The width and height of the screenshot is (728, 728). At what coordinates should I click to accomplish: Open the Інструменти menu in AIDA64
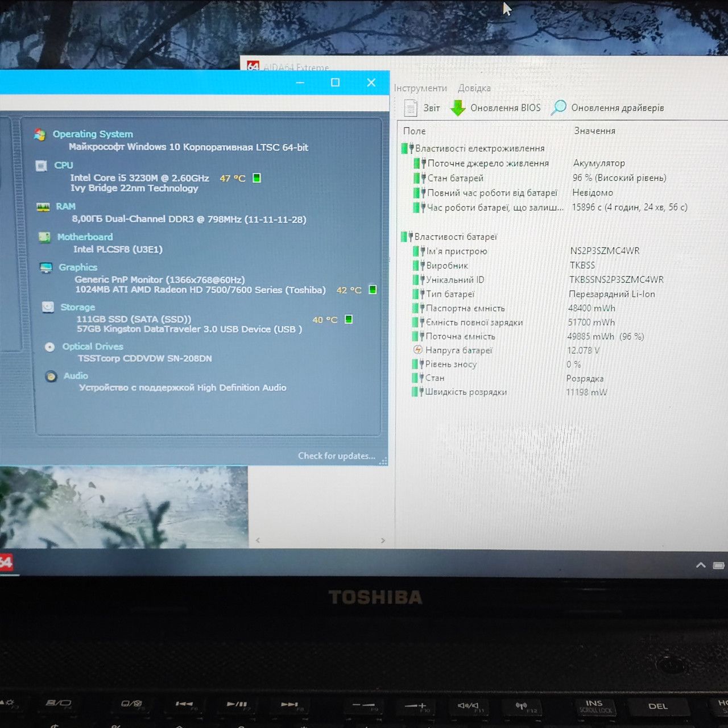pos(420,88)
